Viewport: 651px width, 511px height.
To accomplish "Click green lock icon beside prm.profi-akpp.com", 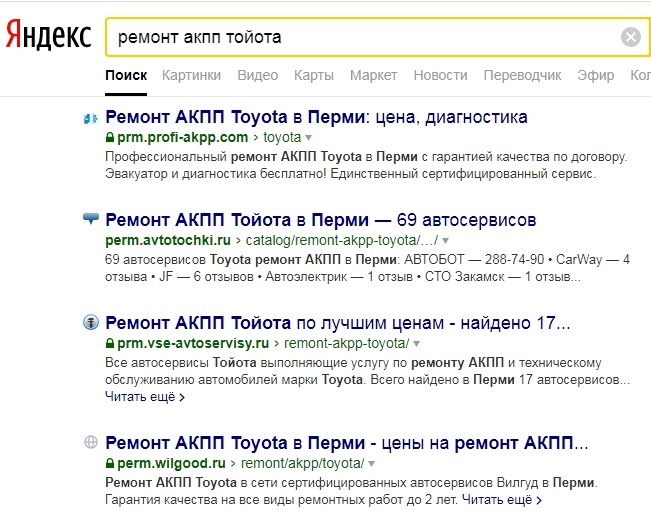I will pyautogui.click(x=109, y=137).
